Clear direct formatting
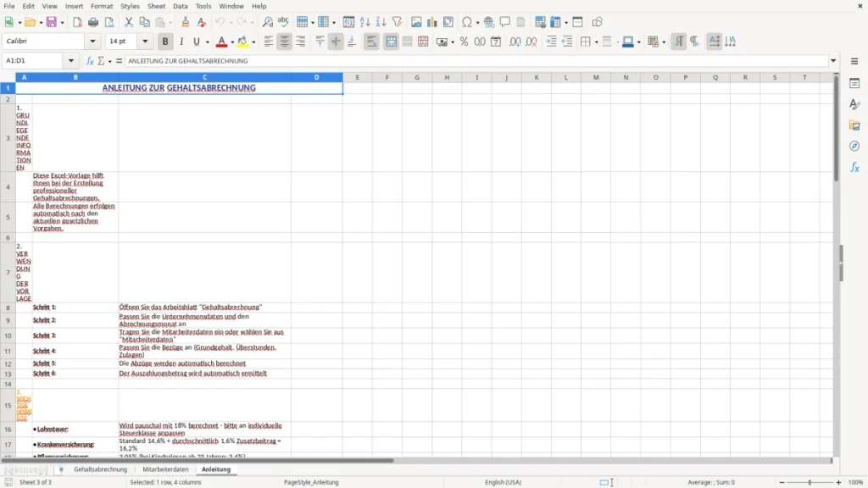This screenshot has height=488, width=868. pyautogui.click(x=202, y=22)
